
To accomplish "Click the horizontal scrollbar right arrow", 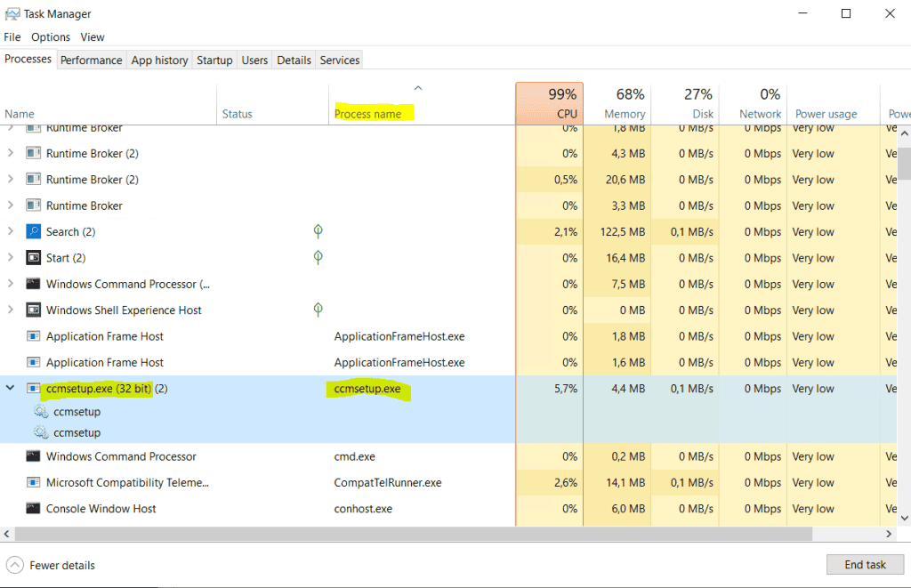I will (x=888, y=534).
